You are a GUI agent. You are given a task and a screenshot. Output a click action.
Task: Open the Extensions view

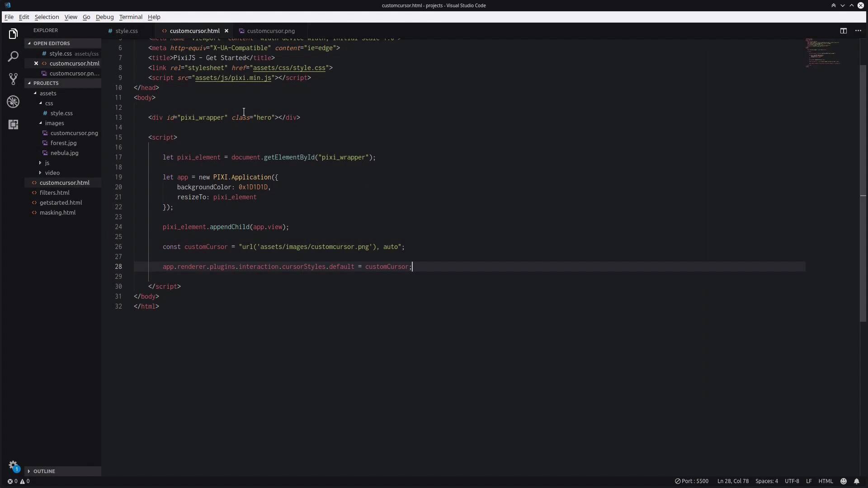pyautogui.click(x=14, y=125)
